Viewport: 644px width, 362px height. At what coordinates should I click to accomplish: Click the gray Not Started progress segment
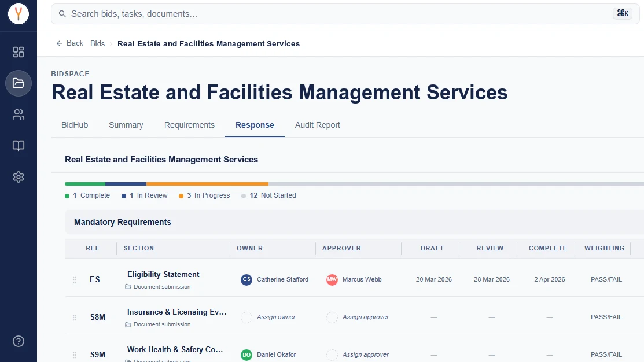pyautogui.click(x=457, y=184)
